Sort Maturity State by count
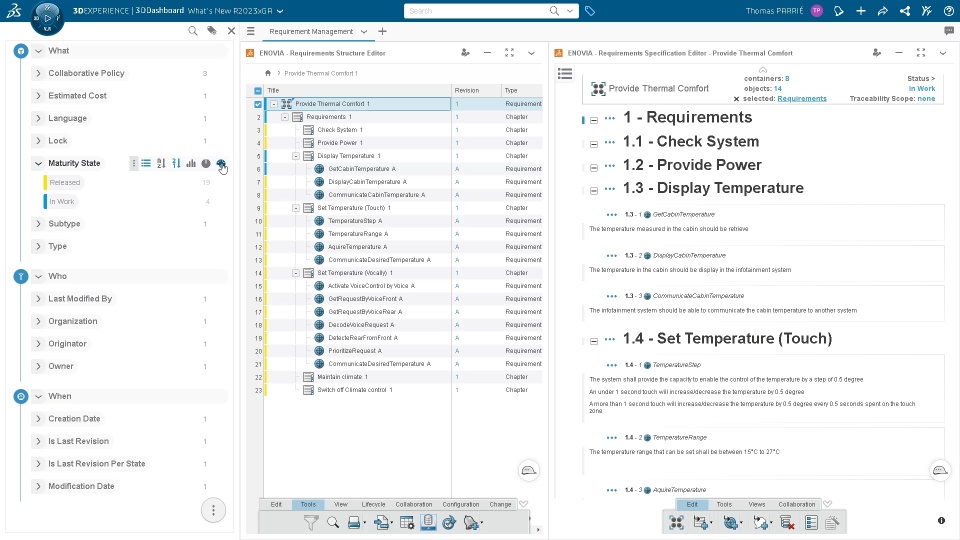The width and height of the screenshot is (960, 540). tap(176, 163)
